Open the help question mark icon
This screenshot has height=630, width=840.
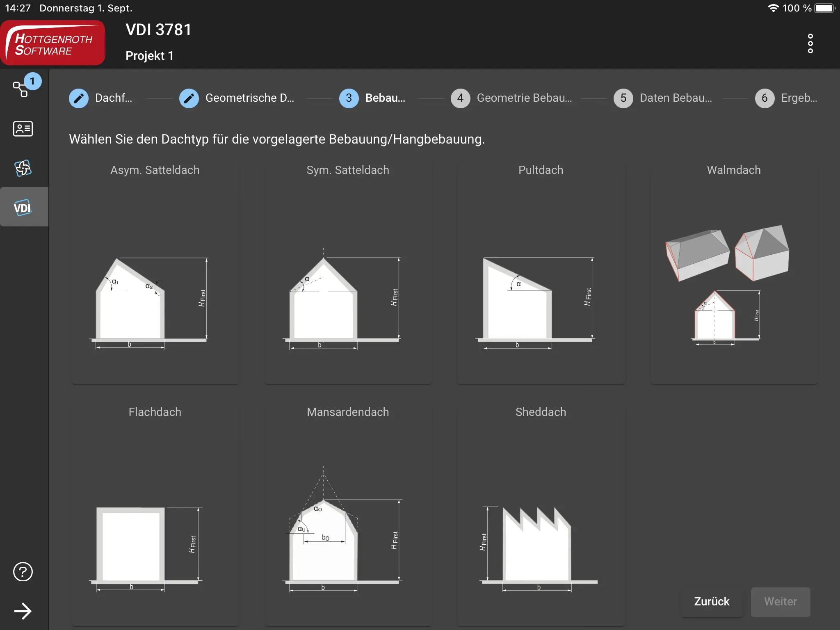23,572
